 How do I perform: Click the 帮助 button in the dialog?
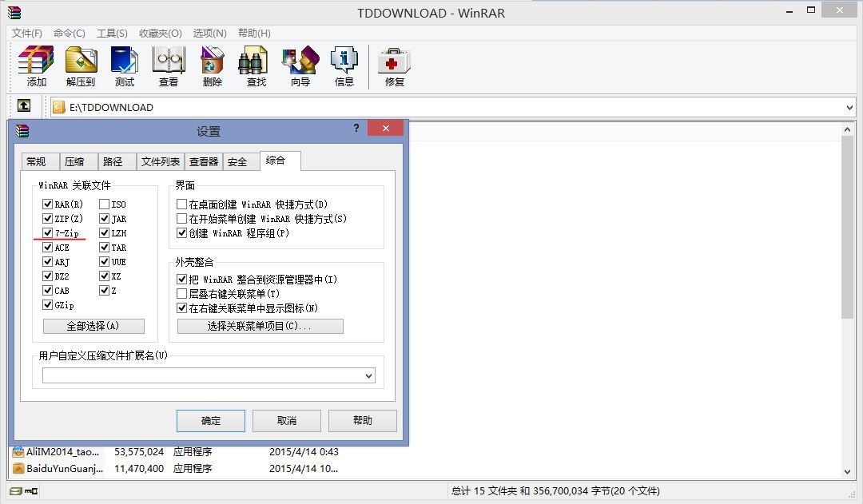[363, 421]
